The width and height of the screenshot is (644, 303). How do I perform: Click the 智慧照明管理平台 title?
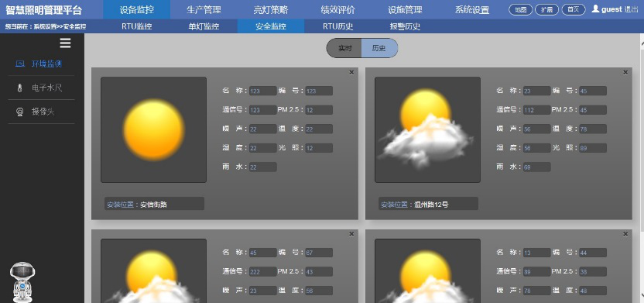(43, 10)
